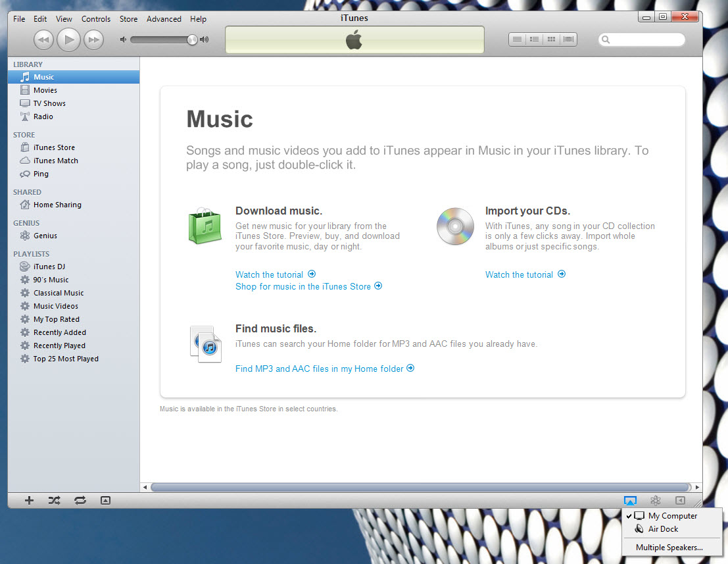The height and width of the screenshot is (564, 728).
Task: Open the File menu
Action: pos(19,19)
